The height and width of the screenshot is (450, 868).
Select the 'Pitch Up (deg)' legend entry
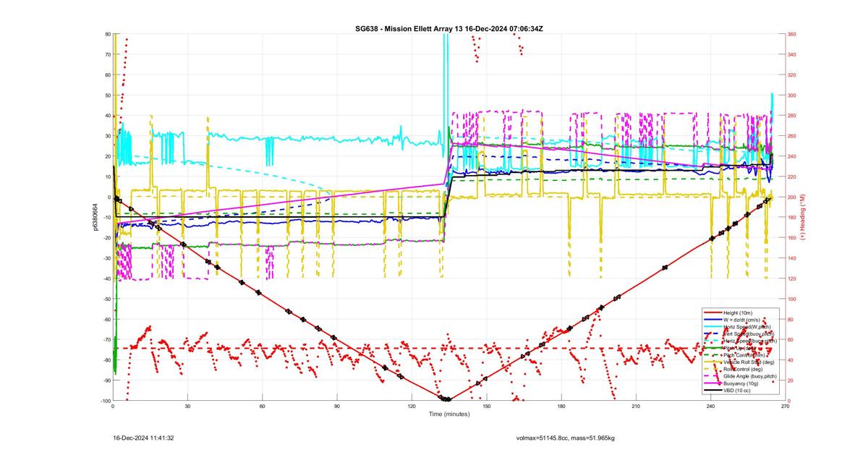[741, 348]
